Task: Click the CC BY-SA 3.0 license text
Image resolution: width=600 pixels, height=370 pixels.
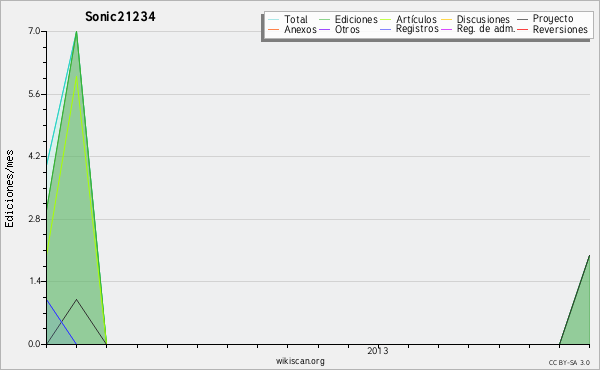Action: (x=569, y=363)
